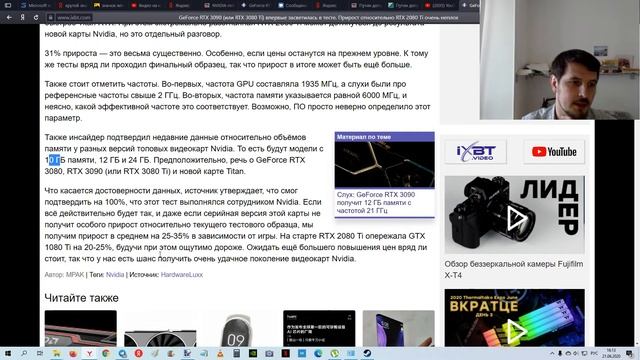Open uTorrent from the taskbar
The image size is (640, 360).
pyautogui.click(x=334, y=353)
